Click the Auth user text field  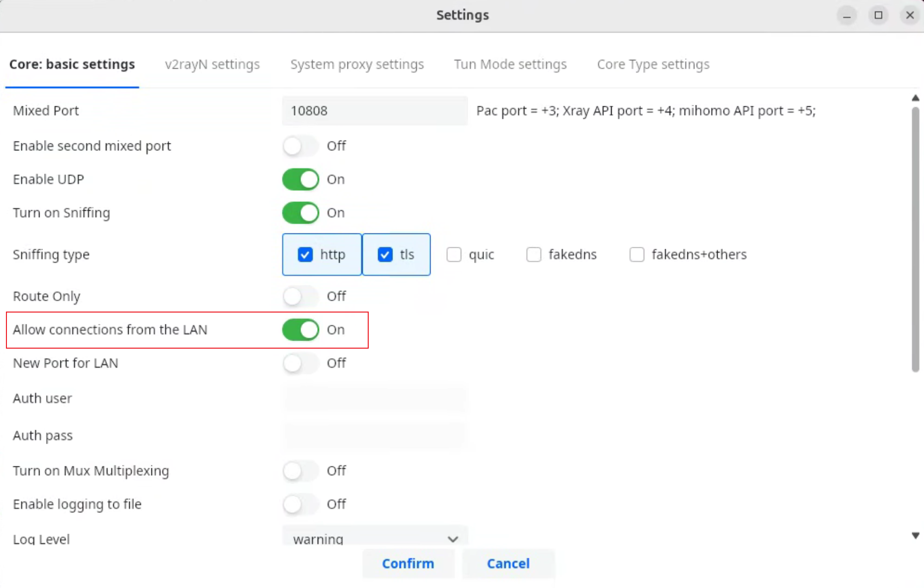point(374,399)
